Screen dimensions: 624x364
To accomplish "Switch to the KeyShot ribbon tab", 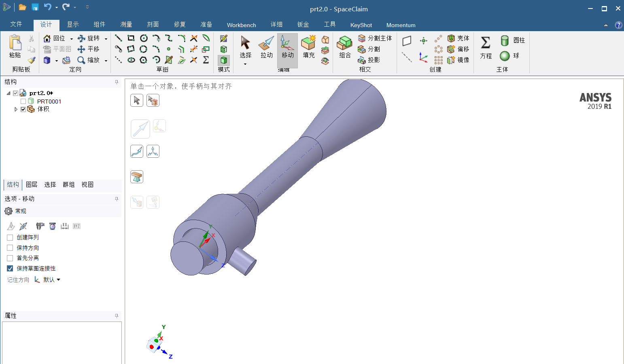I will [x=361, y=25].
